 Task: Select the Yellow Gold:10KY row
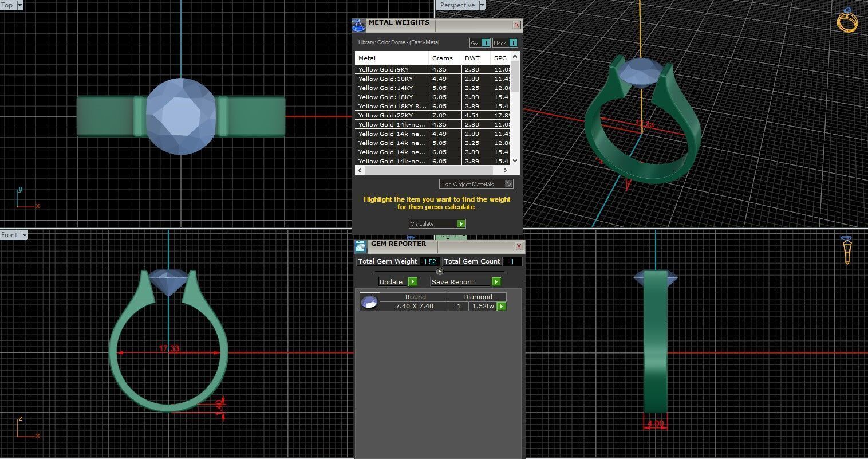coord(433,79)
